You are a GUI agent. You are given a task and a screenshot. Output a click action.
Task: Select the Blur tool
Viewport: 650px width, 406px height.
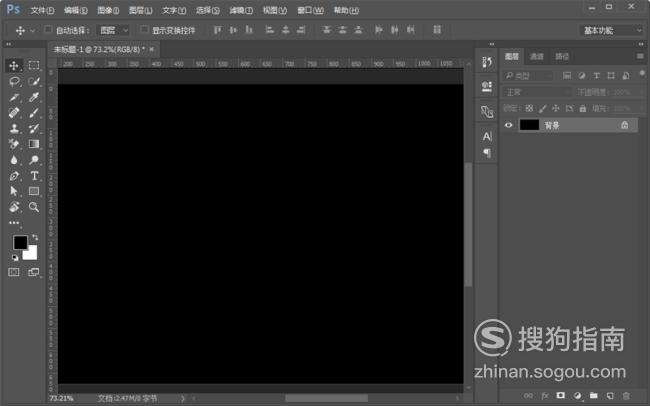click(x=14, y=160)
